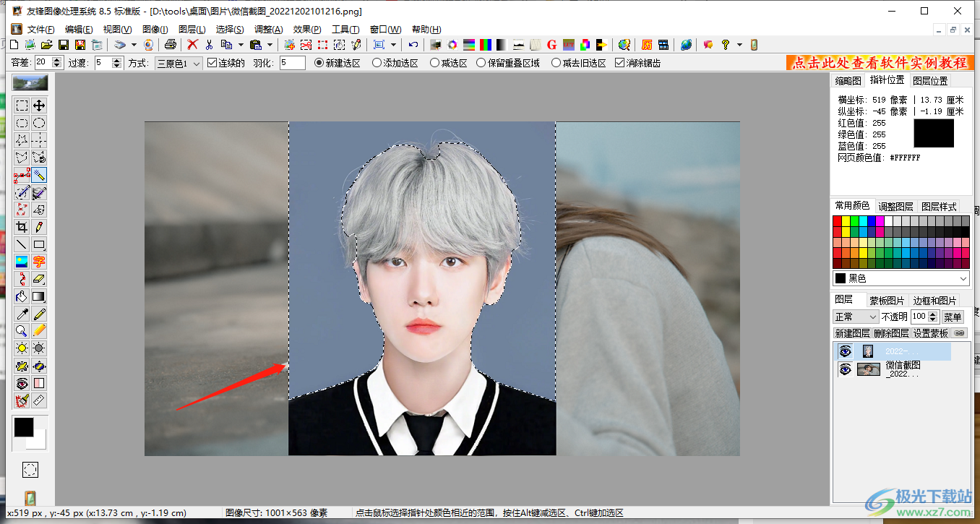
Task: Click the 新建图层 button
Action: click(852, 333)
